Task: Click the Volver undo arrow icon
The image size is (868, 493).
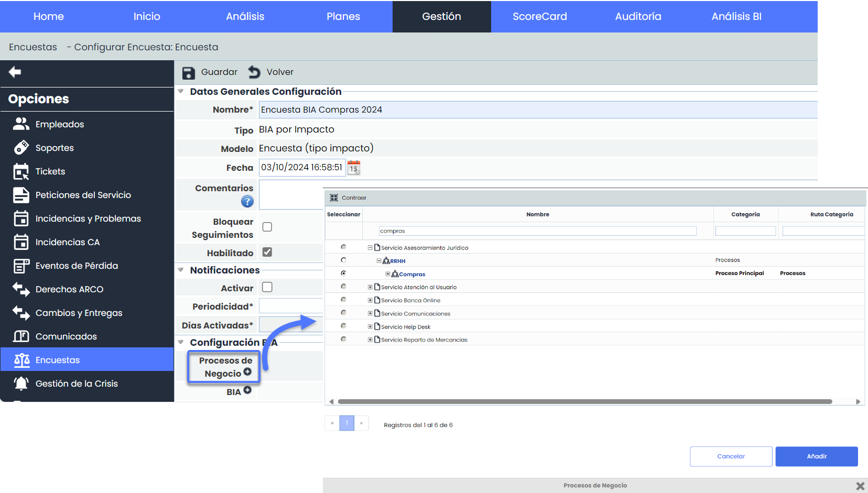Action: [254, 72]
